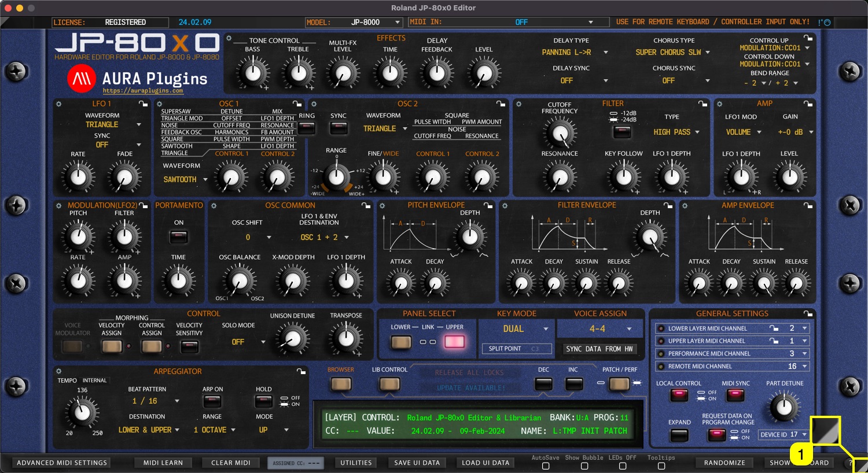Click the Amp section gear icon
This screenshot has width=868, height=473.
[x=720, y=104]
